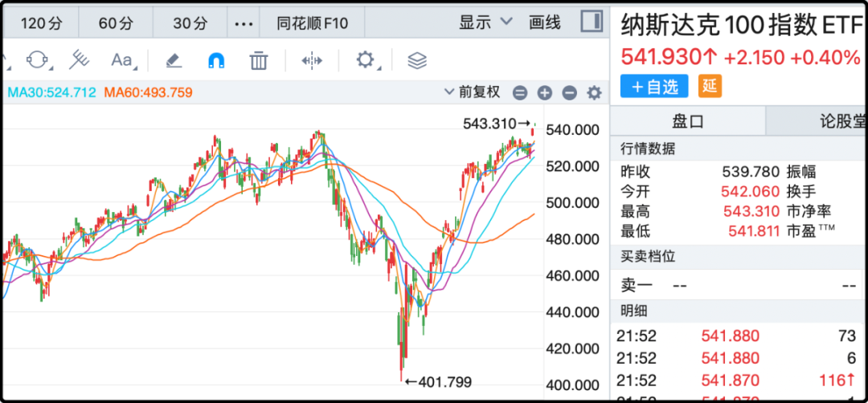This screenshot has width=868, height=403.
Task: Pick the eraser tool in drawing toolbar
Action: [174, 60]
